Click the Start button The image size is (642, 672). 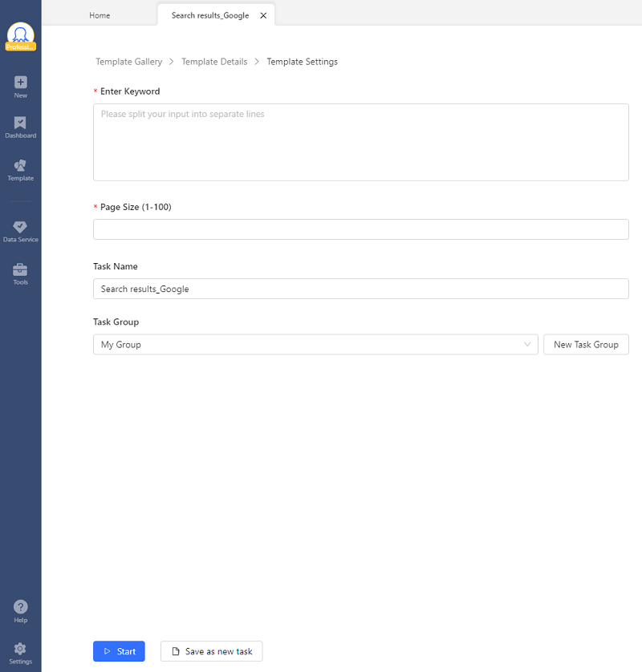pos(119,651)
